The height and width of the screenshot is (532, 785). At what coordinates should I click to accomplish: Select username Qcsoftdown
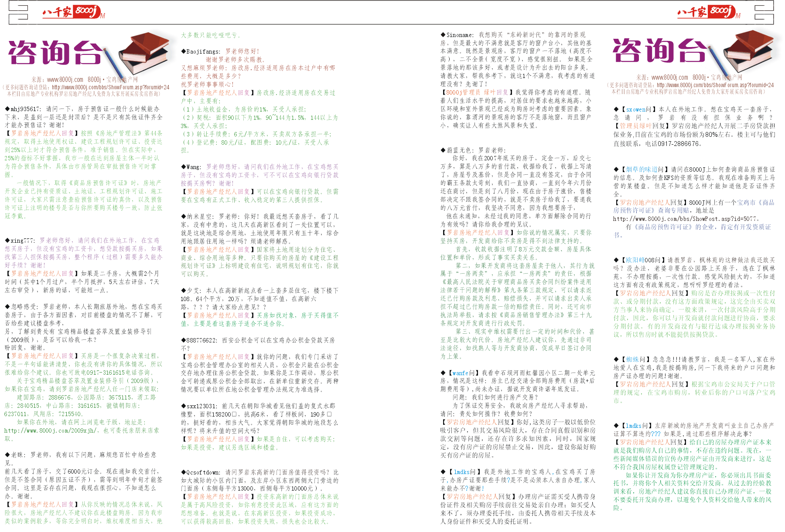tap(203, 472)
